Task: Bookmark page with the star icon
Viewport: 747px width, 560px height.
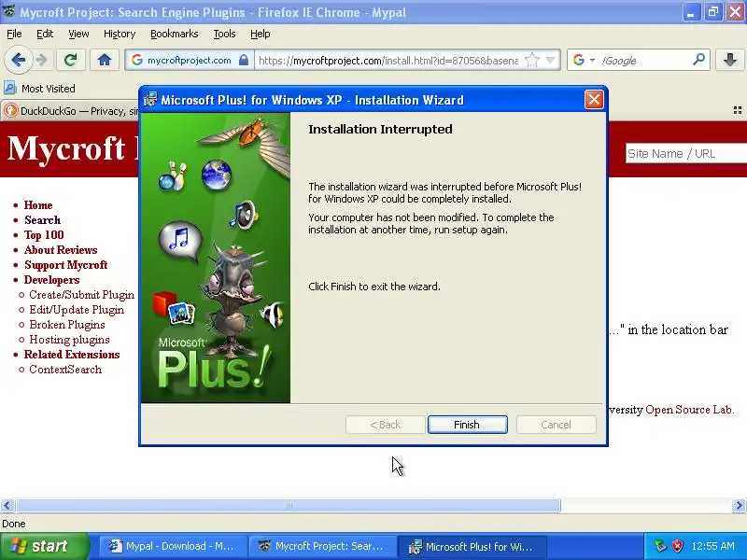Action: [531, 60]
